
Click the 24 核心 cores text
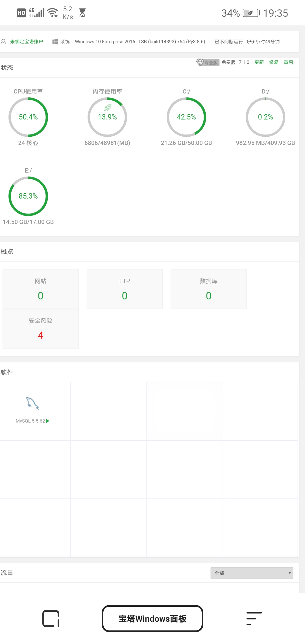pyautogui.click(x=28, y=143)
